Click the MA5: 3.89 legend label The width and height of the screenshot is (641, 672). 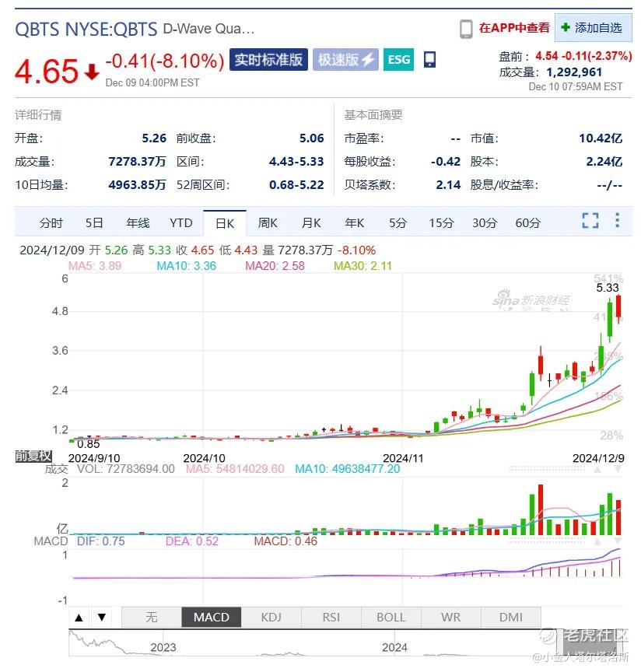(x=95, y=266)
